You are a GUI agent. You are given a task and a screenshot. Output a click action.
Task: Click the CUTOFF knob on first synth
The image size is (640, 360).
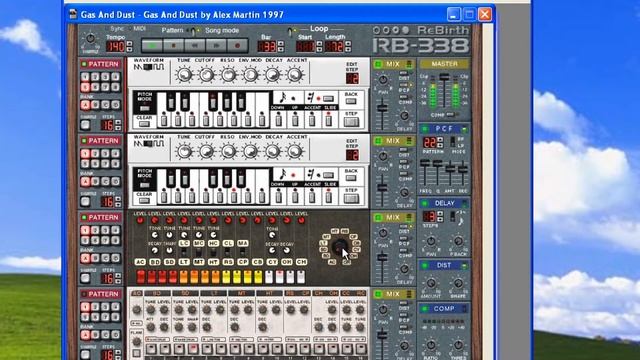[x=206, y=75]
